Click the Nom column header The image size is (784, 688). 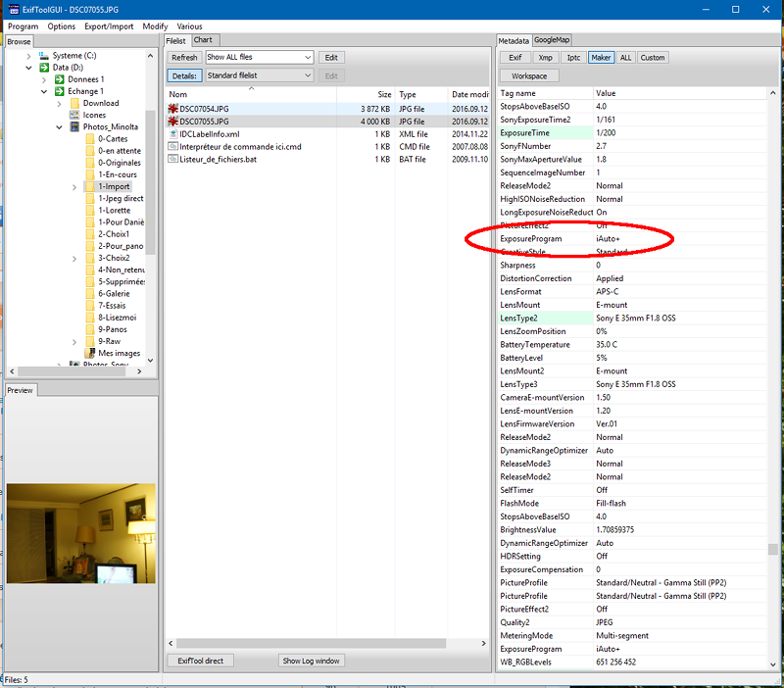click(251, 94)
